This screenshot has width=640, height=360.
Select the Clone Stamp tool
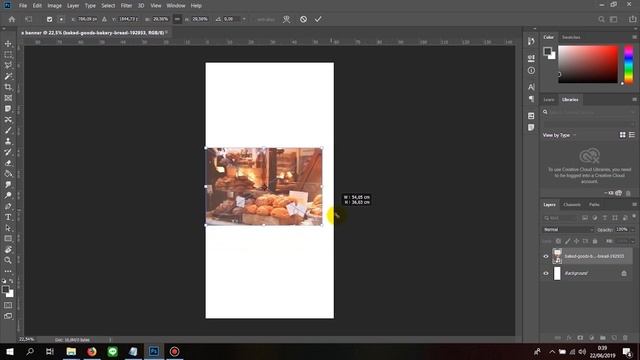tap(8, 141)
